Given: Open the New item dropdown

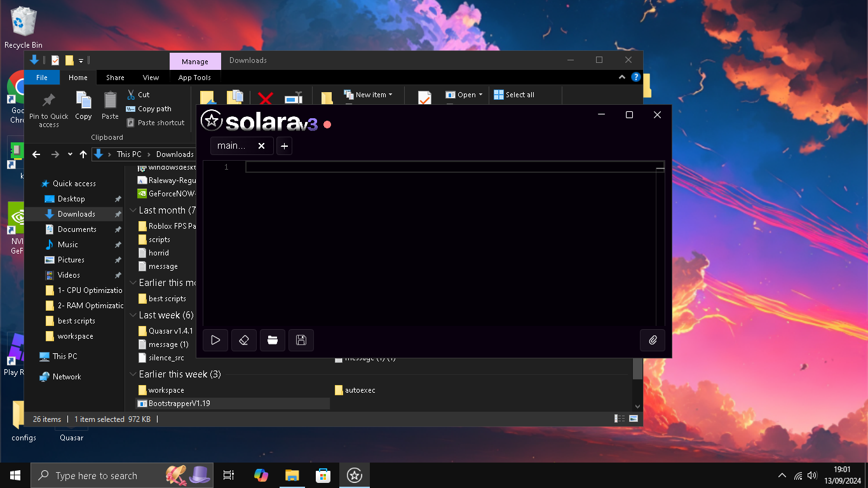Looking at the screenshot, I should (369, 95).
